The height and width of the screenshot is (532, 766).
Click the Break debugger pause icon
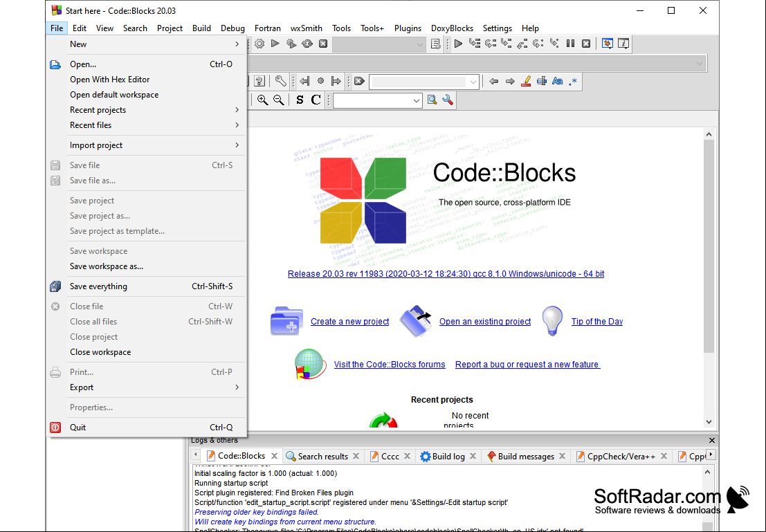pos(570,44)
